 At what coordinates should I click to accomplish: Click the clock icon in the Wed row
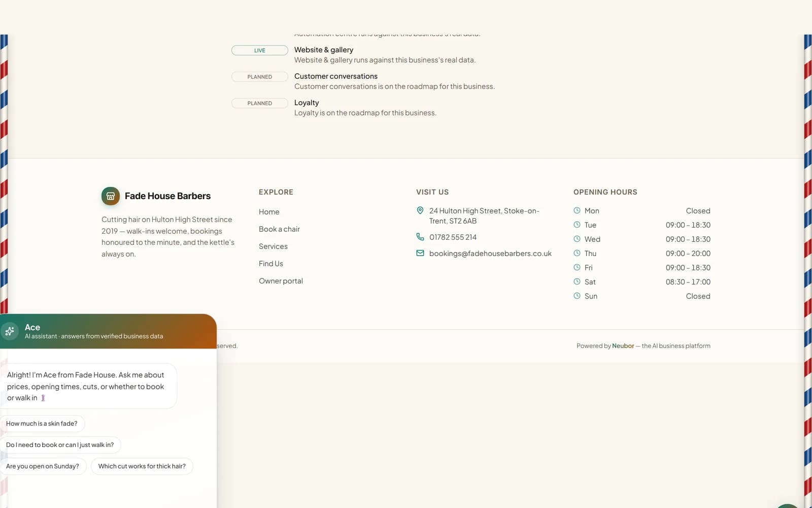click(577, 239)
